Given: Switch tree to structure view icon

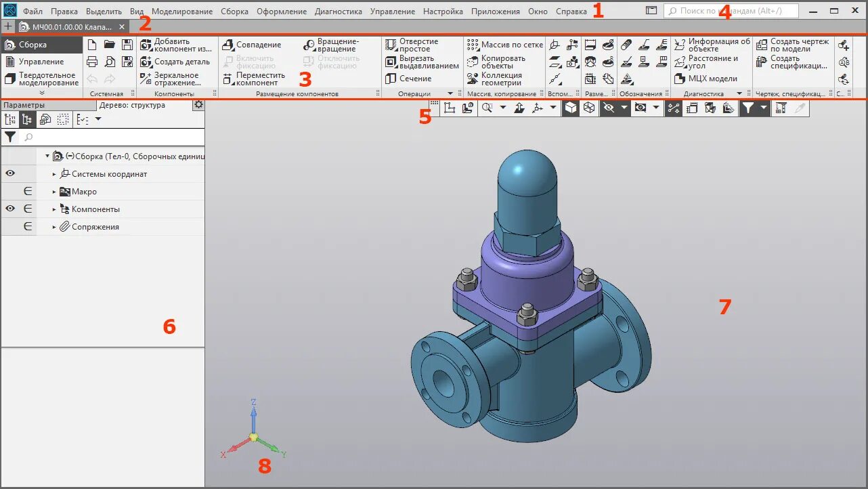Looking at the screenshot, I should click(28, 119).
